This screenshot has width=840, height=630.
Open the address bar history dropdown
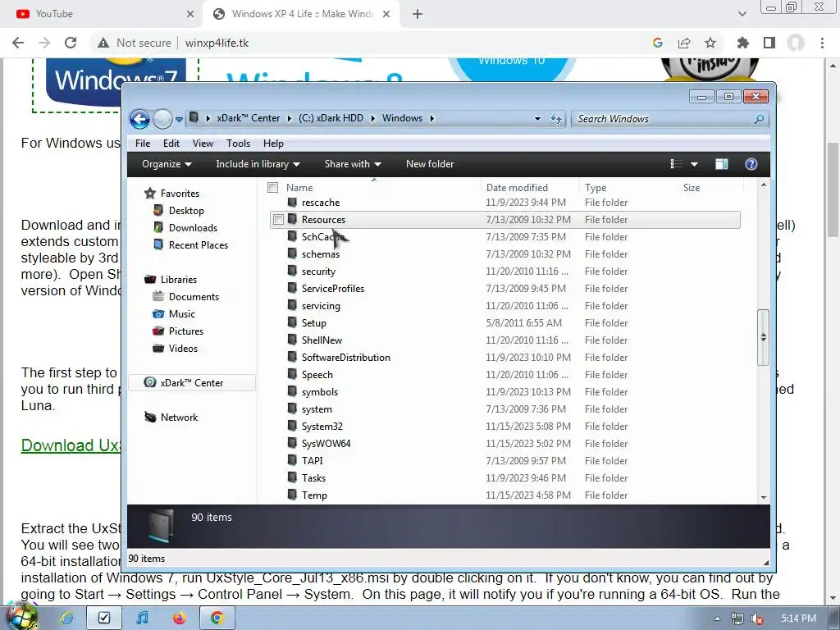pos(537,118)
